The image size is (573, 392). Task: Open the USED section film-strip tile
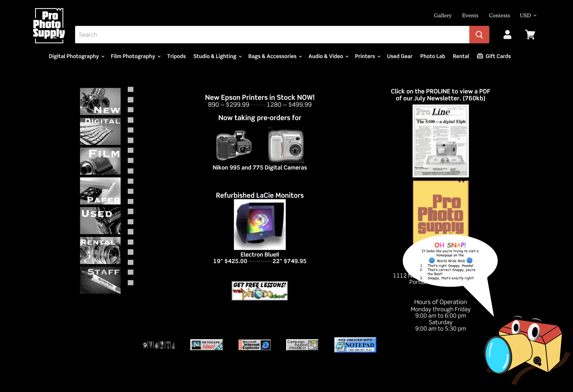[100, 220]
